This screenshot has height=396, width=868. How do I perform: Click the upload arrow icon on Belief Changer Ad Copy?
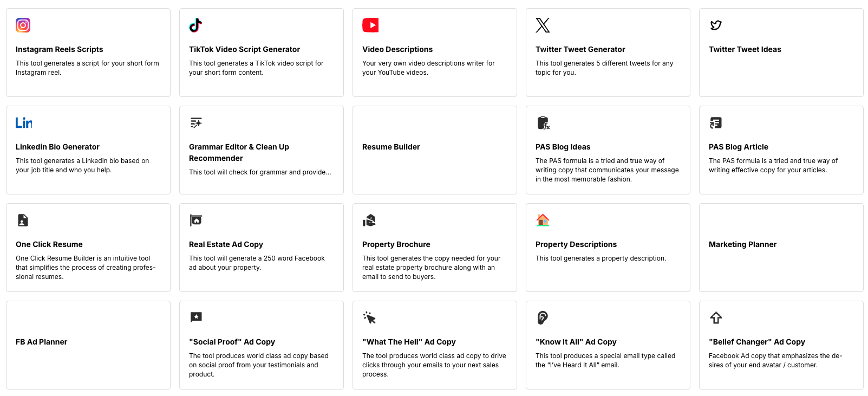point(715,317)
